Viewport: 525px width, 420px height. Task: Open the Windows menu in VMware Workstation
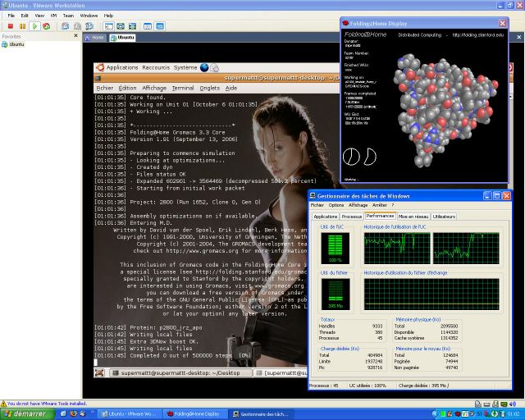click(89, 16)
